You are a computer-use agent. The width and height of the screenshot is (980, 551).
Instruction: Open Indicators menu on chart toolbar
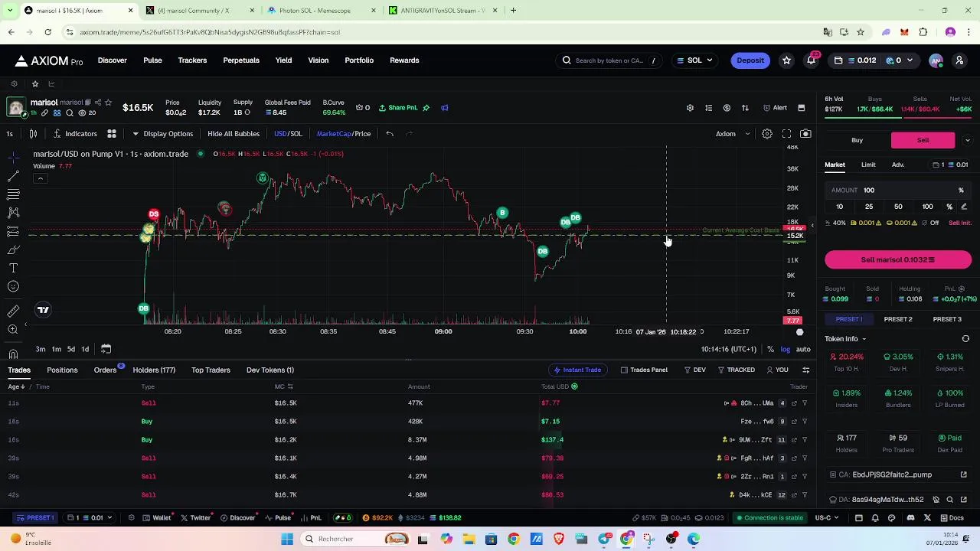pos(75,134)
